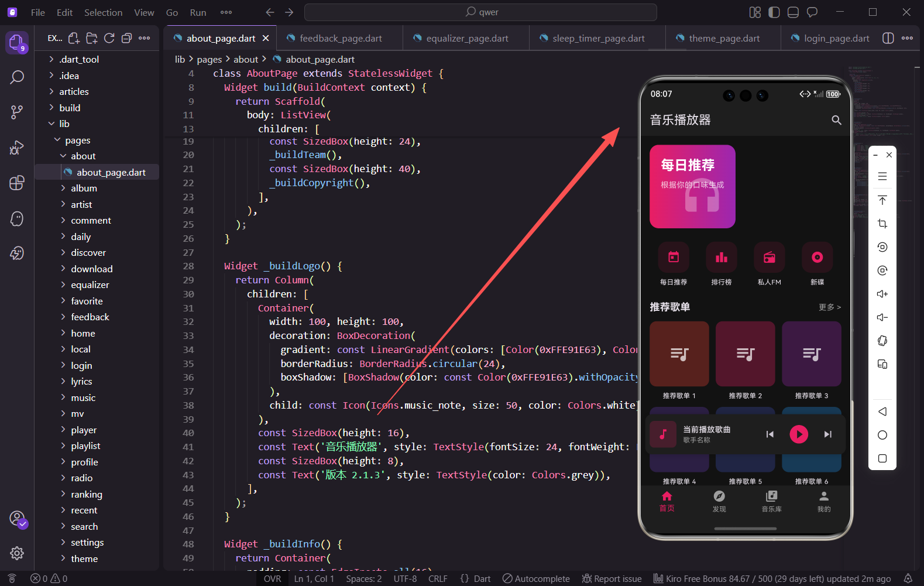Refresh the explorer file tree
Viewport: 924px width, 586px height.
(109, 38)
